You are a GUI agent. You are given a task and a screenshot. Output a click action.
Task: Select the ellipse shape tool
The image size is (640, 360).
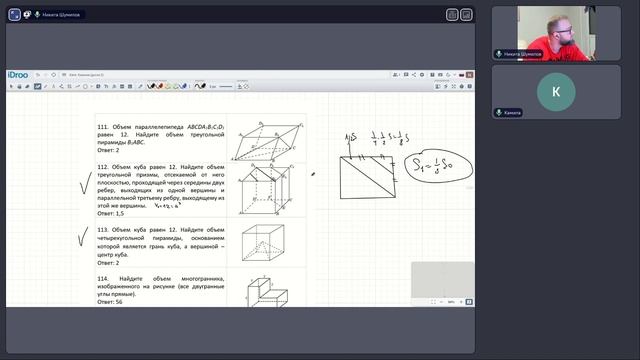click(85, 86)
